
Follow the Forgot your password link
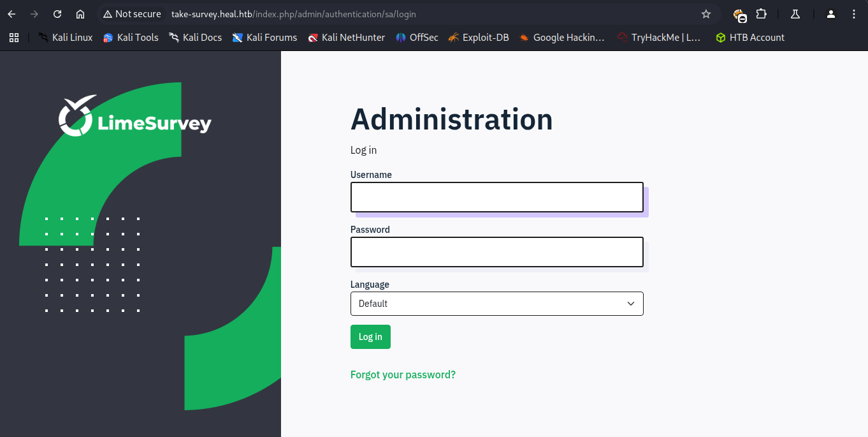point(403,374)
